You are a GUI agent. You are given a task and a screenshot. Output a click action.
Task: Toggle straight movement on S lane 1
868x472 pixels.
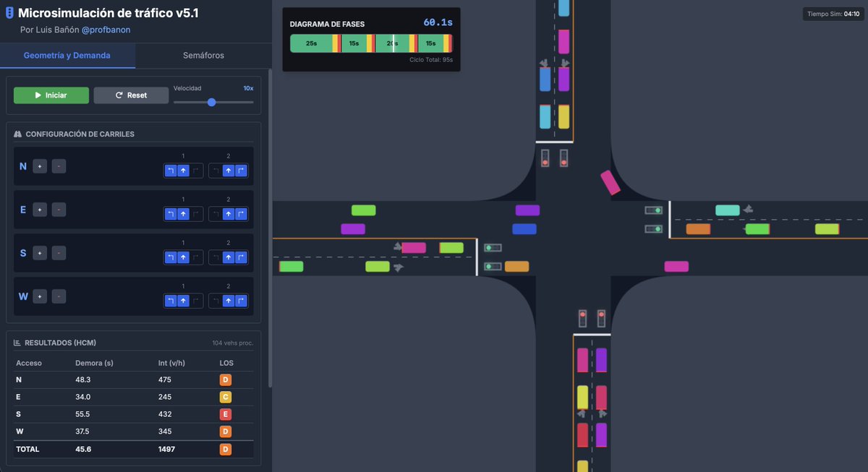pyautogui.click(x=183, y=257)
